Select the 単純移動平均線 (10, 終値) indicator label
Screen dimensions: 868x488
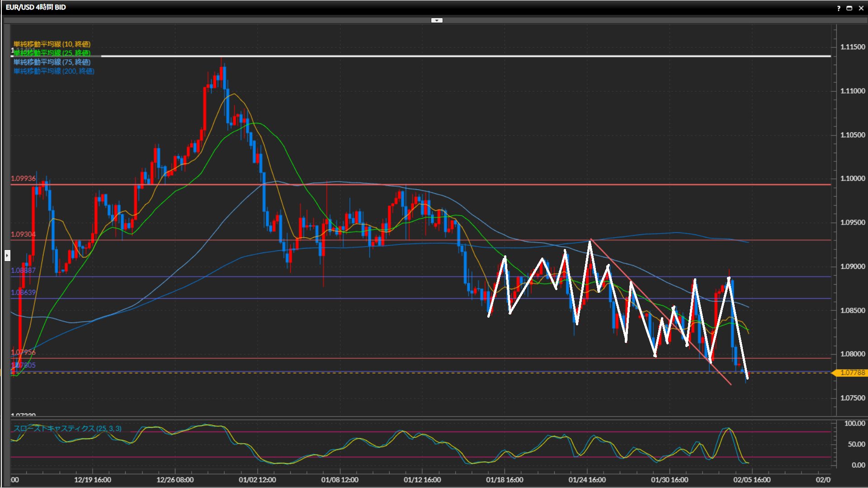point(52,44)
